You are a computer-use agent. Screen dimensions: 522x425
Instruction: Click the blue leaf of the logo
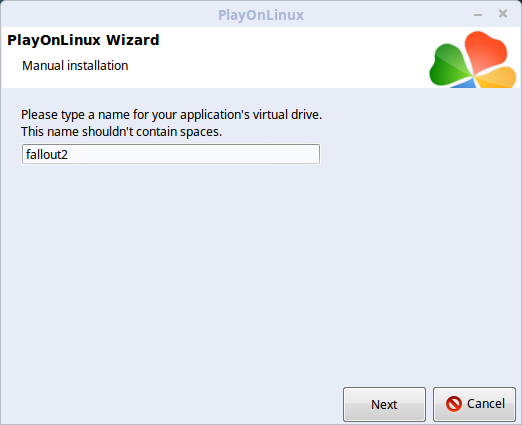click(465, 84)
